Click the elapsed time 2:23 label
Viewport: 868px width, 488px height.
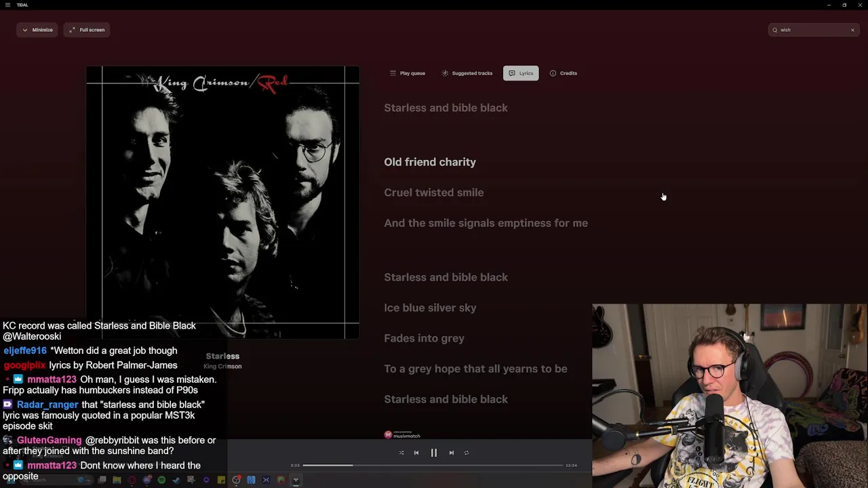coord(295,465)
